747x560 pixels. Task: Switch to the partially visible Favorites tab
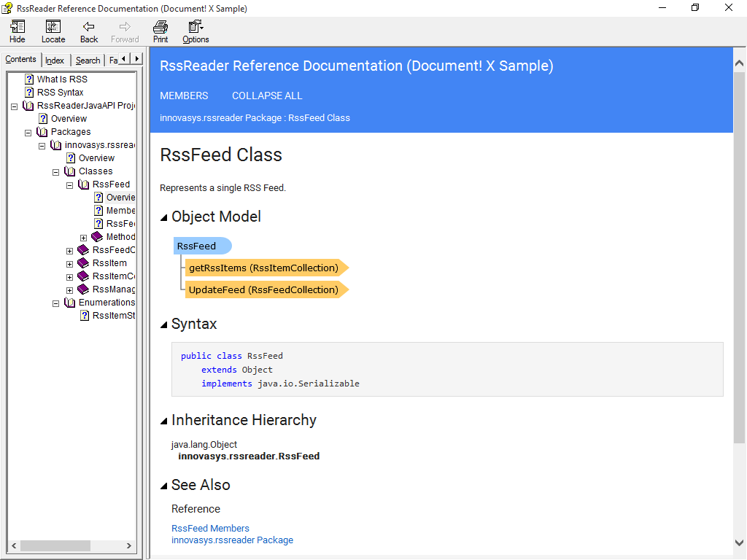113,61
